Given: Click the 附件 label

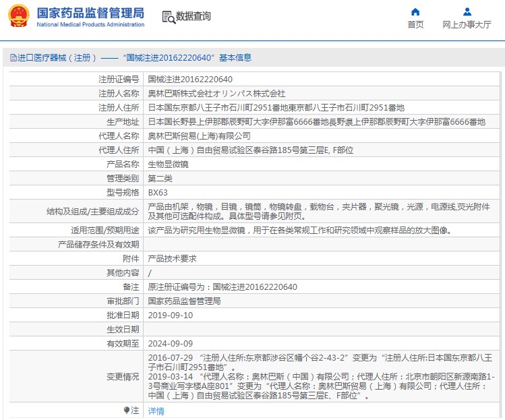Looking at the screenshot, I should click(x=131, y=259).
